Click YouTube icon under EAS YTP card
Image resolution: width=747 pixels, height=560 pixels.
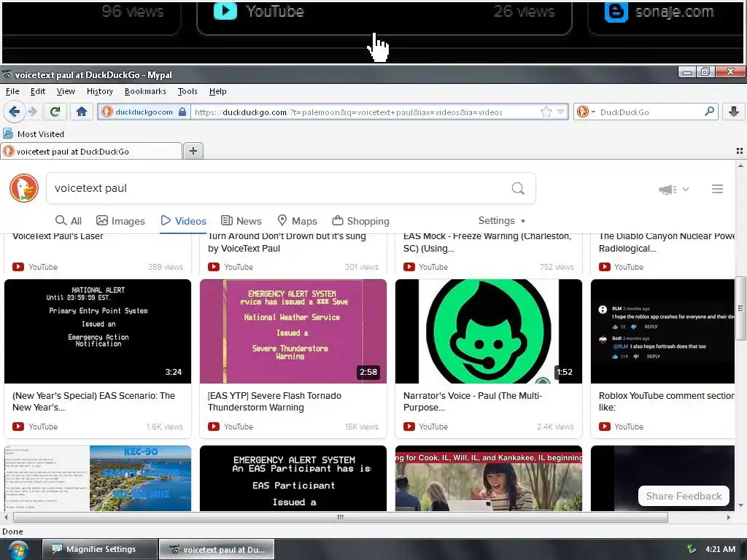pos(214,426)
